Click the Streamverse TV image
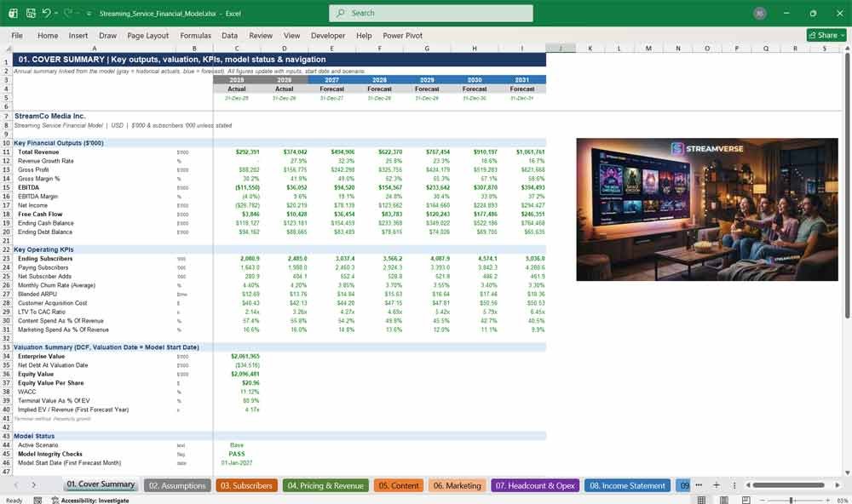The image size is (852, 504). click(707, 209)
